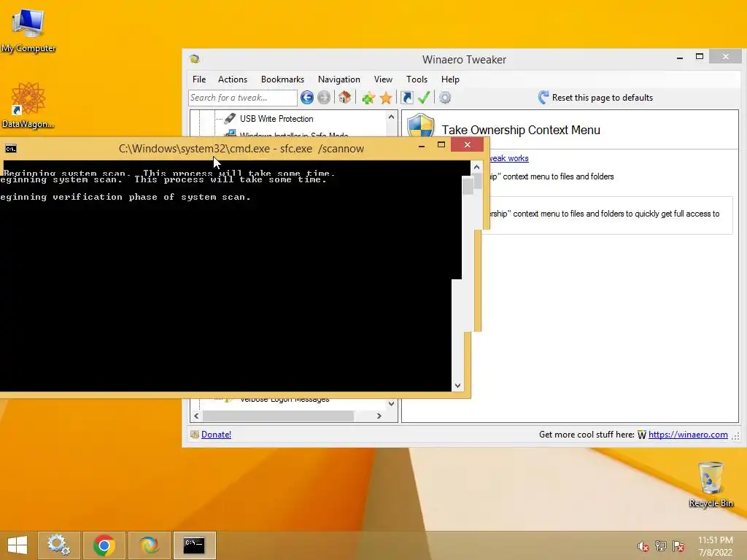Image resolution: width=747 pixels, height=560 pixels.
Task: Apply changes with the green checkmark icon
Action: pyautogui.click(x=424, y=98)
